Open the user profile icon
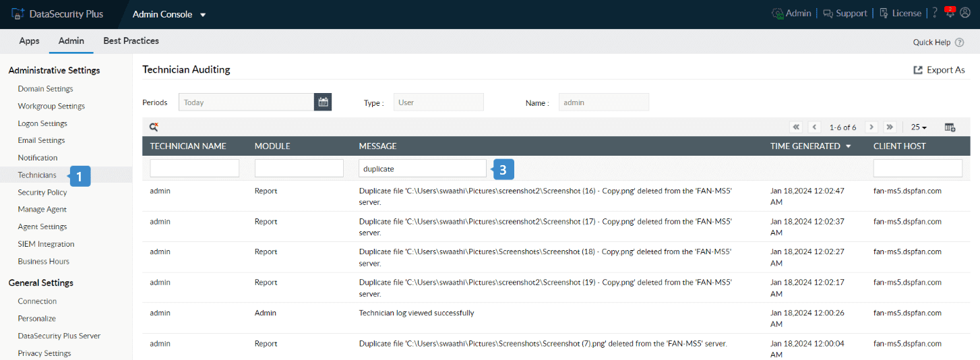Image resolution: width=980 pixels, height=360 pixels. [965, 13]
